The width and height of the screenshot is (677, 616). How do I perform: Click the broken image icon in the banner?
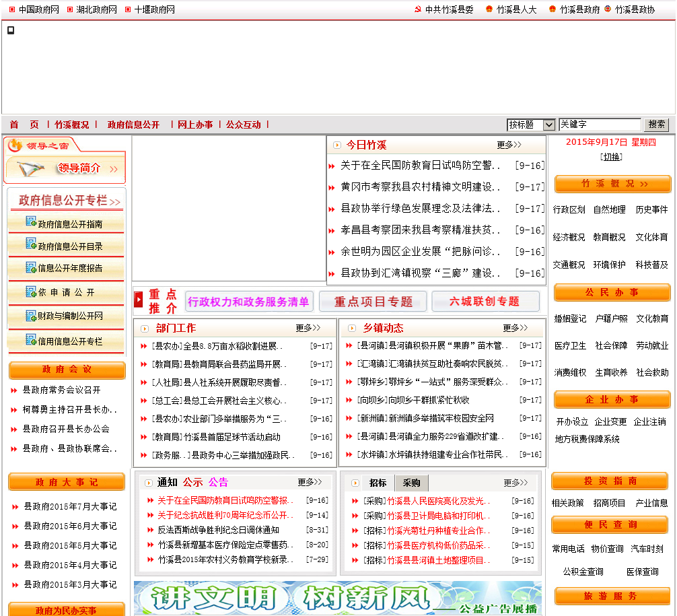click(11, 30)
